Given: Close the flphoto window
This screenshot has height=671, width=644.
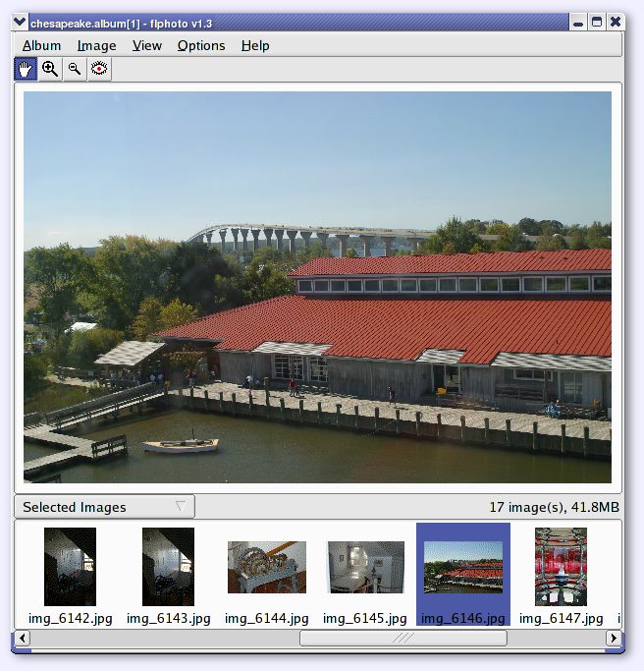Looking at the screenshot, I should pos(615,23).
